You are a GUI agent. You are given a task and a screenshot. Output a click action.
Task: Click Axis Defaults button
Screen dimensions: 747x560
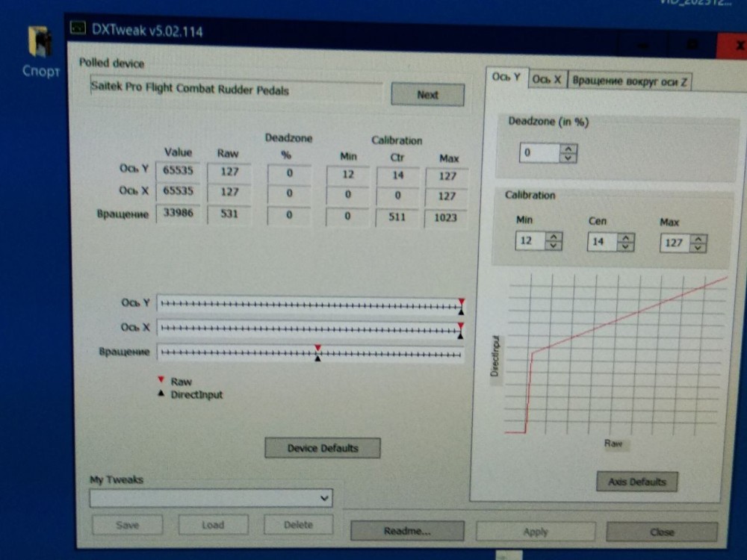coord(637,482)
